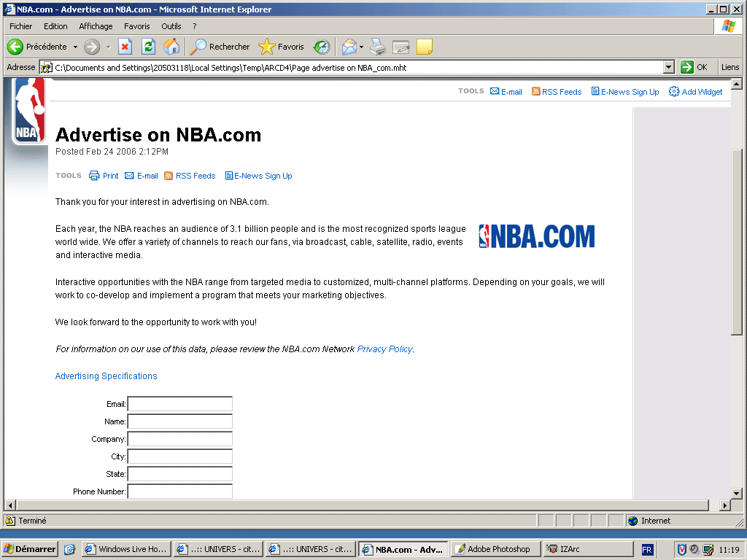This screenshot has width=747, height=560.
Task: Click the Add Widget gear link
Action: pyautogui.click(x=695, y=91)
